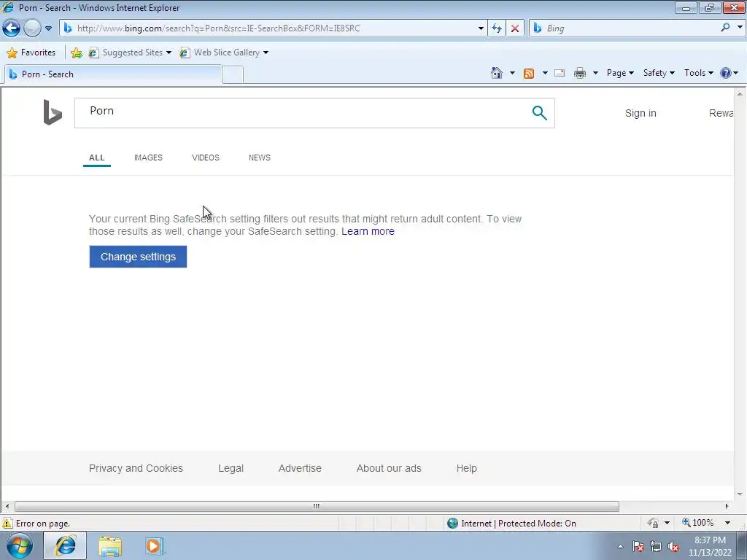Switch to the VIDEOS tab
747x560 pixels.
205,157
